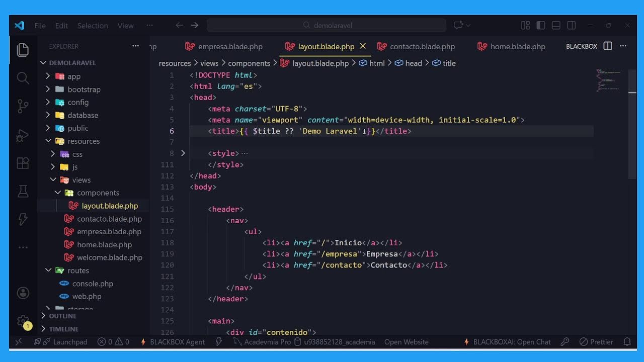This screenshot has height=362, width=644.
Task: Open BLACKBOXAI: Open Chat in status bar
Action: point(507,342)
